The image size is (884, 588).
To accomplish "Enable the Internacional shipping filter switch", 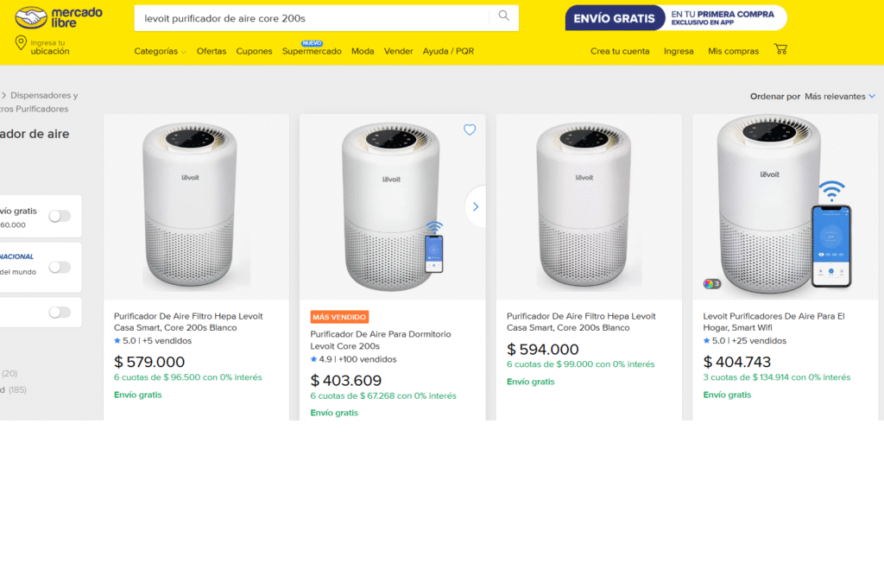I will 60,267.
